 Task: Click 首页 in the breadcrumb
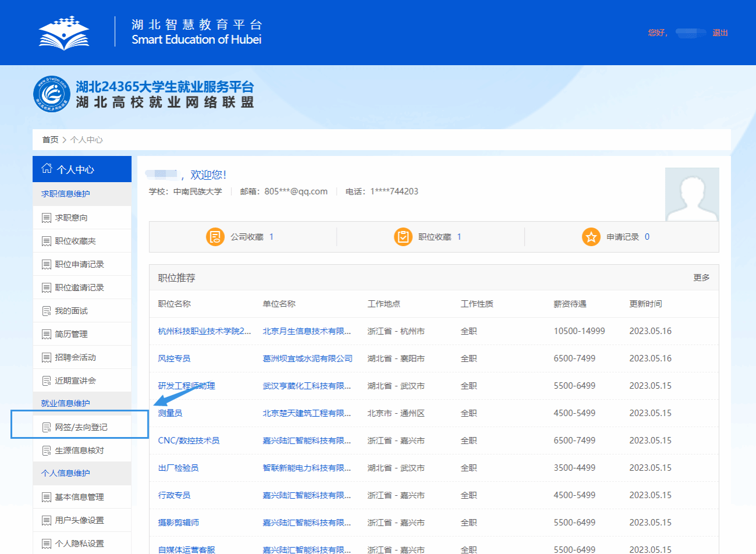(50, 140)
